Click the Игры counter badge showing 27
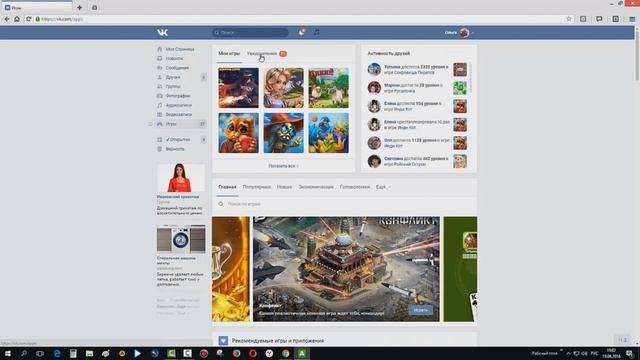Screen dimensions: 640x360 click(202, 124)
